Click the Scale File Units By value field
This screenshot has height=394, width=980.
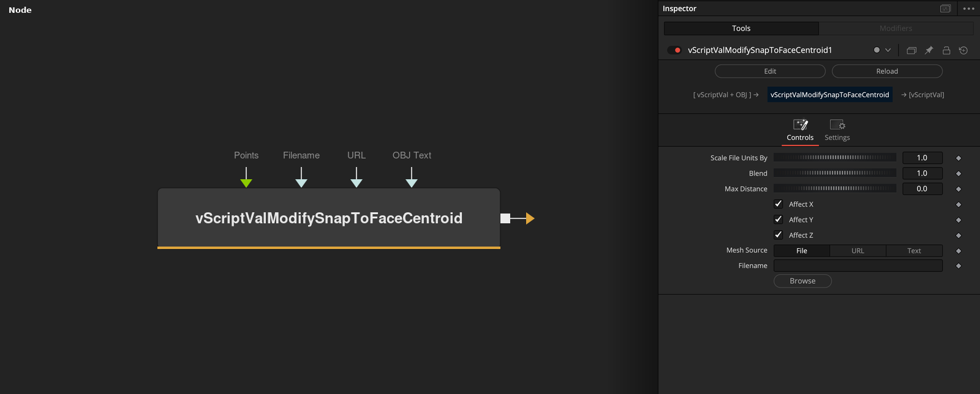tap(922, 158)
